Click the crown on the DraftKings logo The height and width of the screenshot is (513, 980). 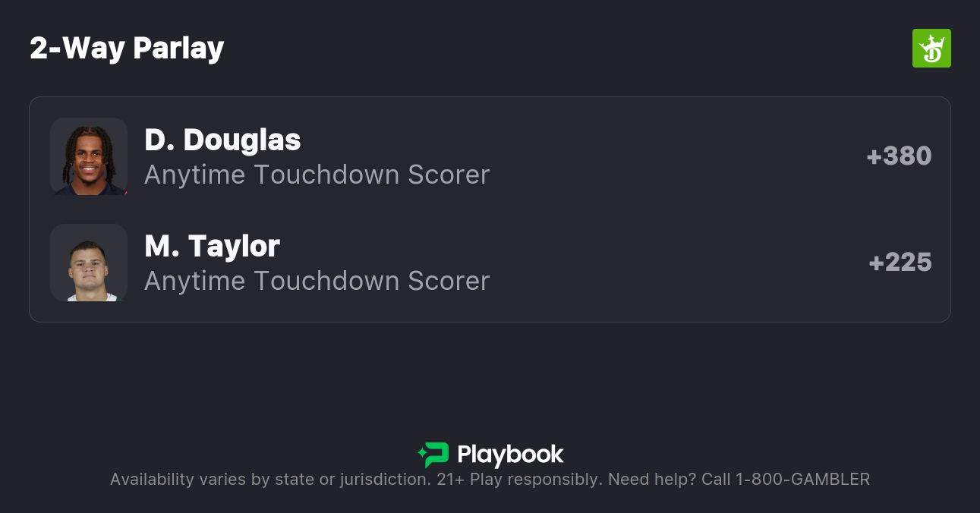(935, 41)
